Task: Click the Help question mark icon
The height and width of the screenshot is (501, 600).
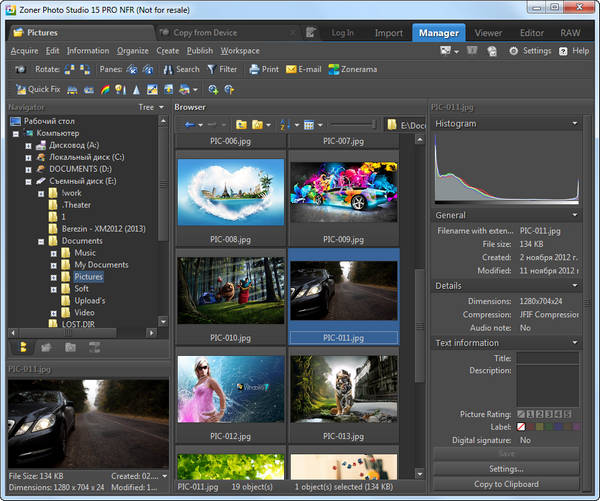Action: (564, 51)
